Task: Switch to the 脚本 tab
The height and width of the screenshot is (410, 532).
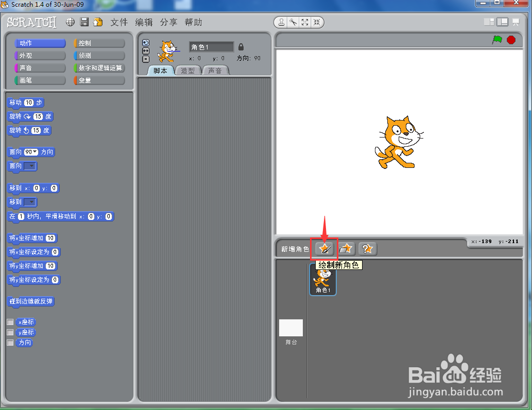Action: [161, 71]
